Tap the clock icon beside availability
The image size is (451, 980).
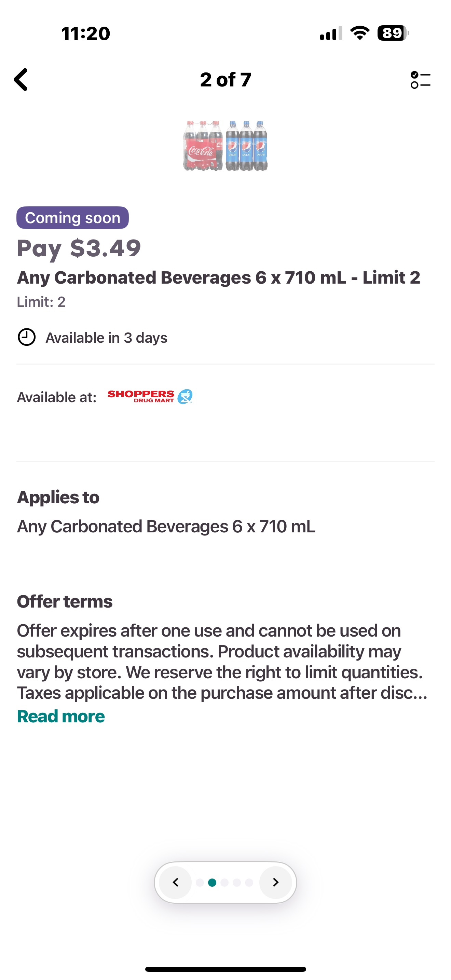point(27,337)
